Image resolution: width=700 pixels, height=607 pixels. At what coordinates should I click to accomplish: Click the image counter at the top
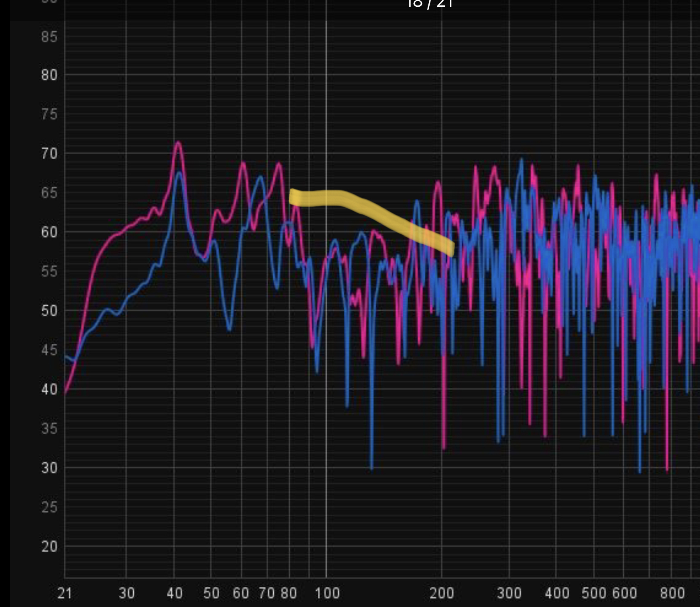[430, 3]
